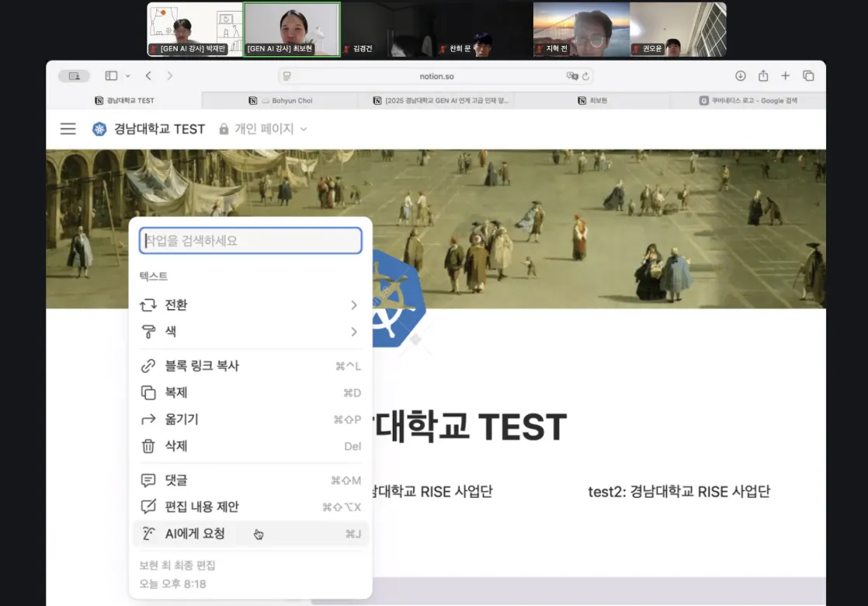The height and width of the screenshot is (606, 868).
Task: Go back with Safari back arrow
Action: click(148, 76)
